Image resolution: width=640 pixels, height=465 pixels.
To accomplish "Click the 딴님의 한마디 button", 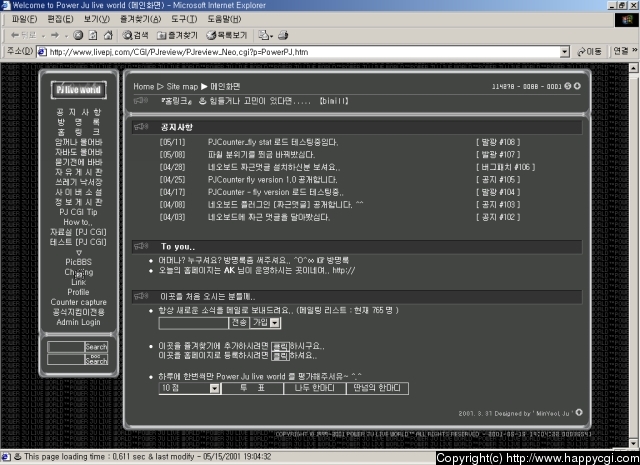I will [x=377, y=388].
